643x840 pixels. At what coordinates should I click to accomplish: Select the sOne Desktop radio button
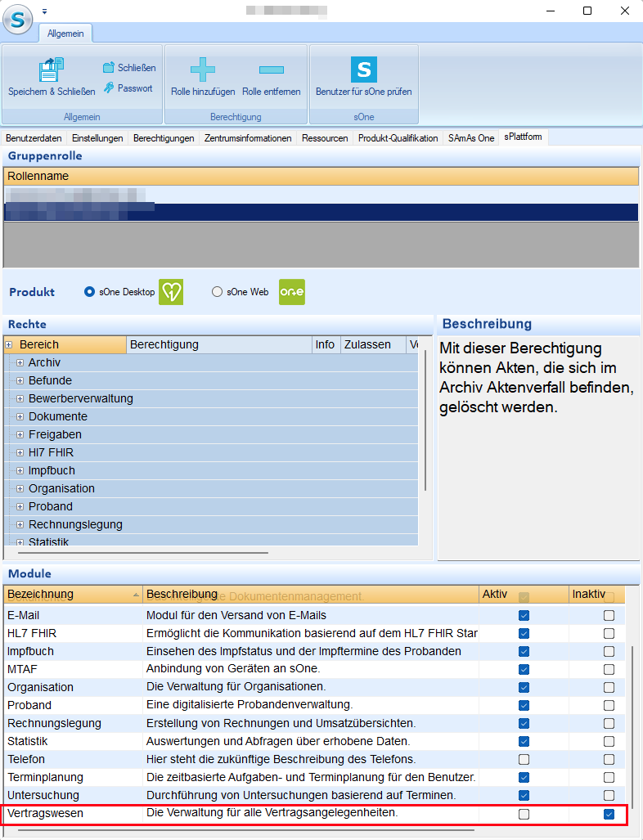tap(89, 291)
